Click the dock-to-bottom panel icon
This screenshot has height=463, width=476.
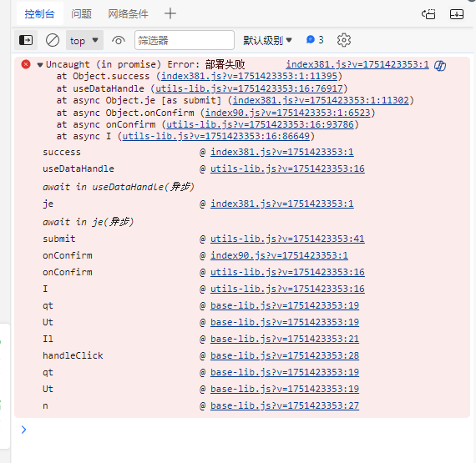(456, 14)
